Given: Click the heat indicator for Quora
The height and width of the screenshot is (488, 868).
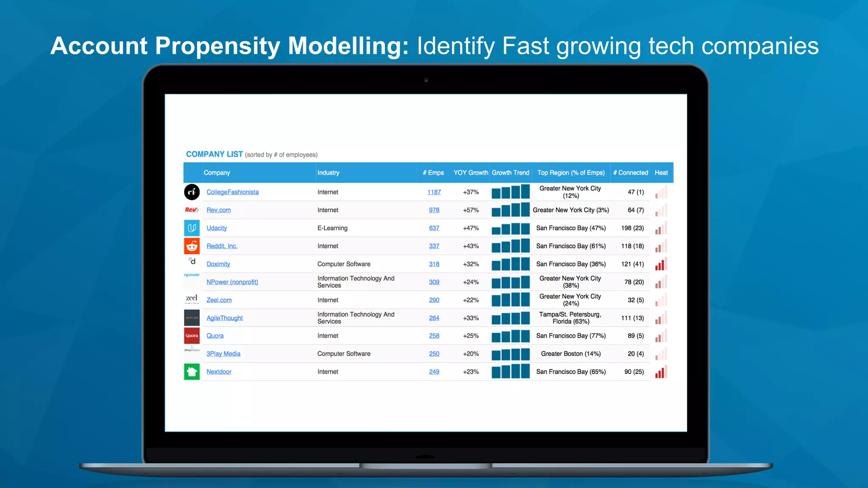Looking at the screenshot, I should pyautogui.click(x=661, y=335).
